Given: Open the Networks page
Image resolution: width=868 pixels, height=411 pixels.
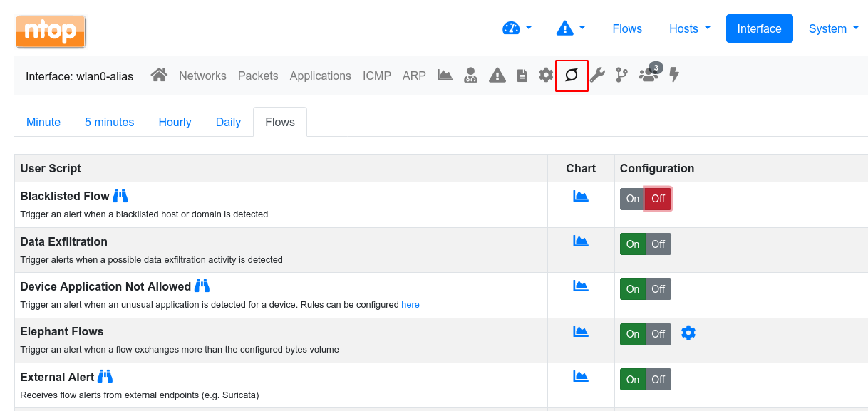Looking at the screenshot, I should (x=202, y=76).
